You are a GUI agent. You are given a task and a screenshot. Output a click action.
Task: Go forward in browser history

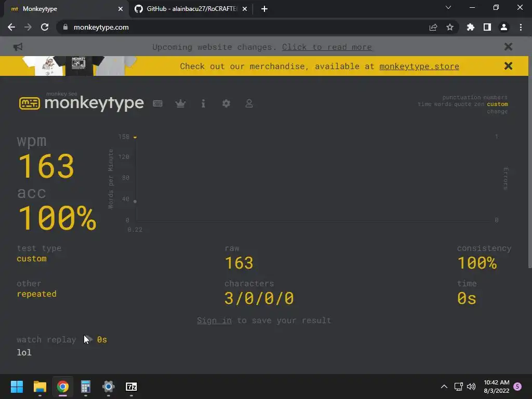click(28, 27)
